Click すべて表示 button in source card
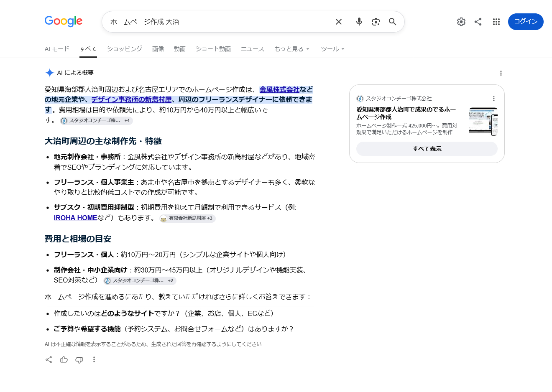 [427, 149]
